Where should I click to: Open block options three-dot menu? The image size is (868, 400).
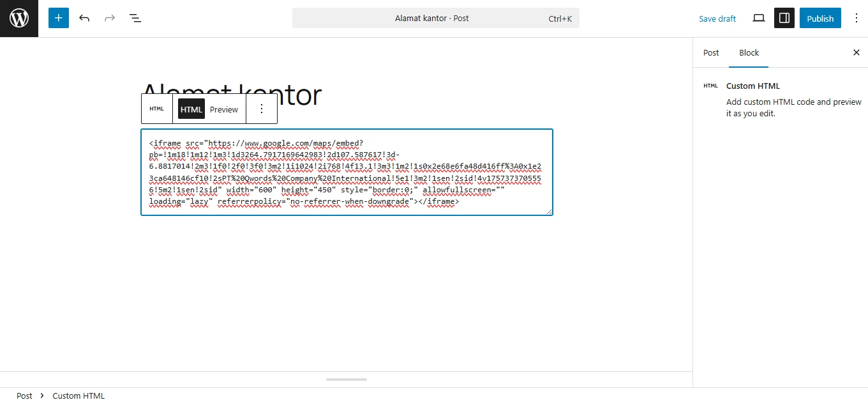[x=262, y=109]
